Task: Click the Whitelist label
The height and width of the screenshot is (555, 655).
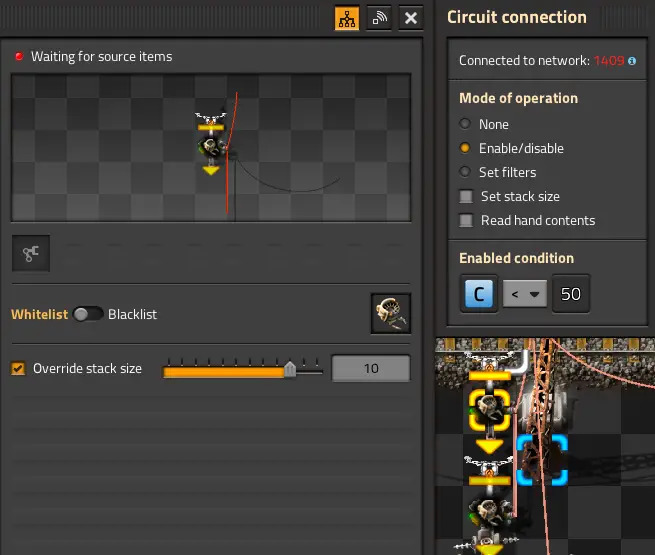Action: (x=39, y=314)
